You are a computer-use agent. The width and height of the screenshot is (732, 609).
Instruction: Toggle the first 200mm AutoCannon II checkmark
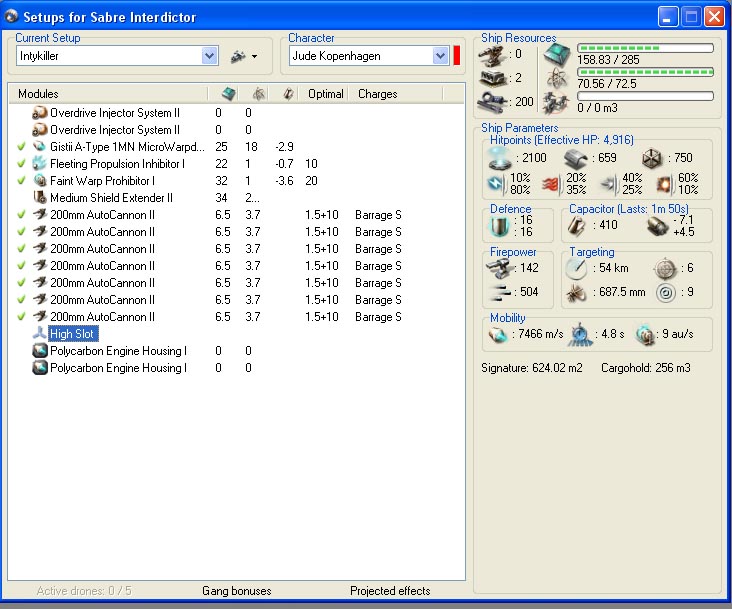[x=21, y=215]
